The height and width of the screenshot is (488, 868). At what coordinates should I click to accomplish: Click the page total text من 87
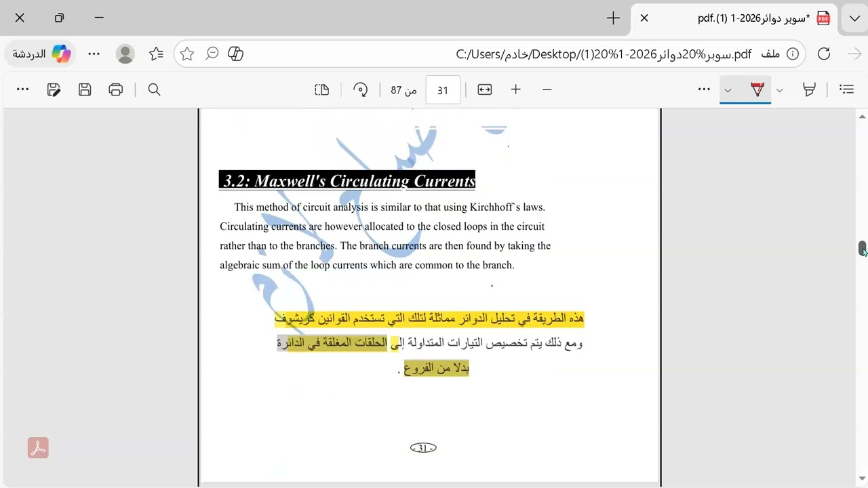(x=403, y=90)
